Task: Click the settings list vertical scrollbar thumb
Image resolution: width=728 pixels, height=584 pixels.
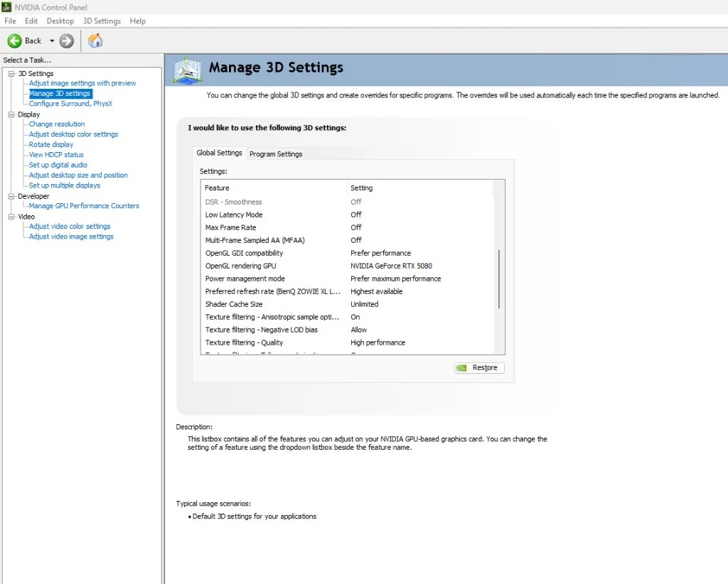Action: tap(499, 279)
